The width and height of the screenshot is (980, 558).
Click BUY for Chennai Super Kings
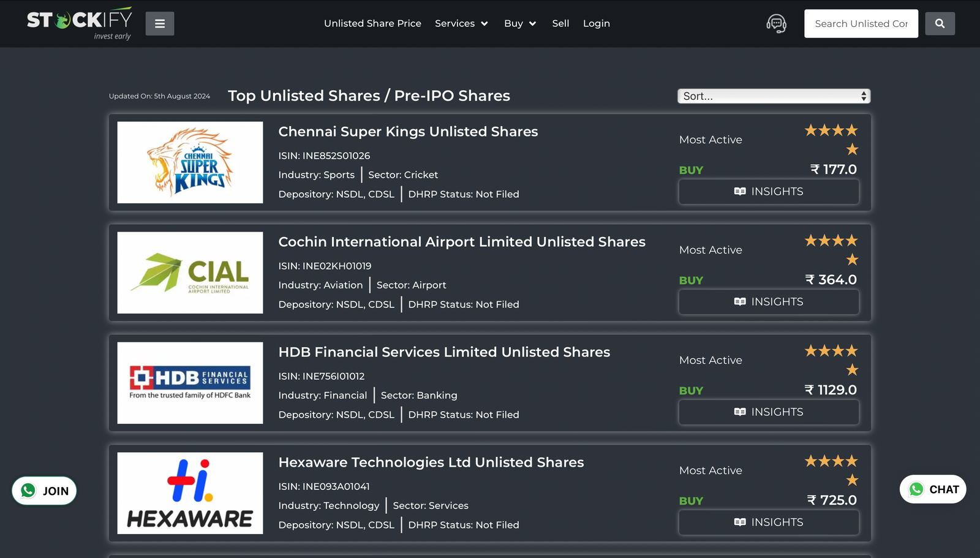[x=691, y=170]
